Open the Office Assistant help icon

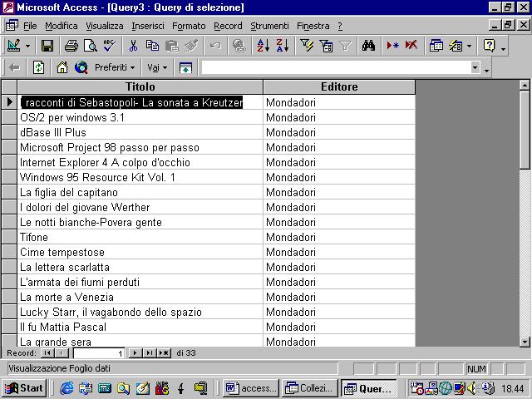point(489,46)
